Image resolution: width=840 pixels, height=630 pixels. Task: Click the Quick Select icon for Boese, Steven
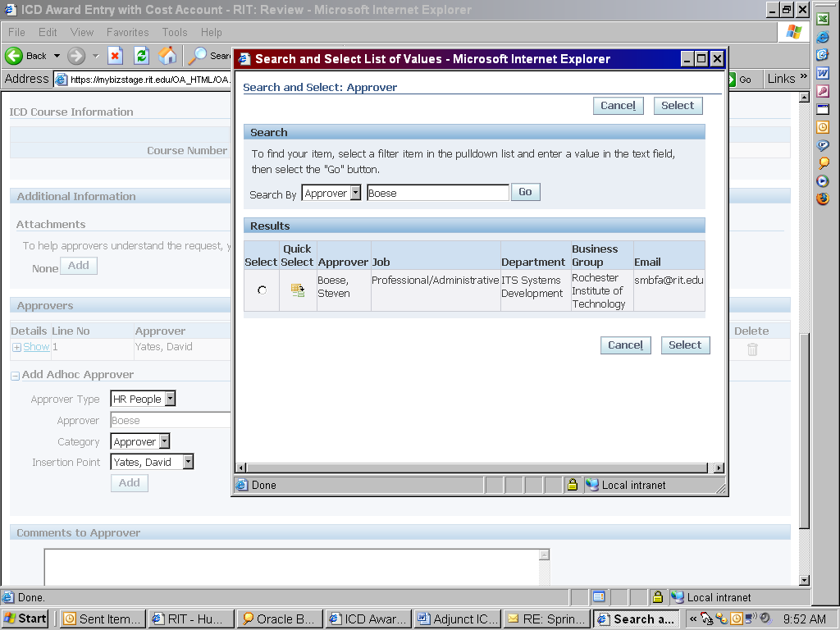tap(297, 290)
